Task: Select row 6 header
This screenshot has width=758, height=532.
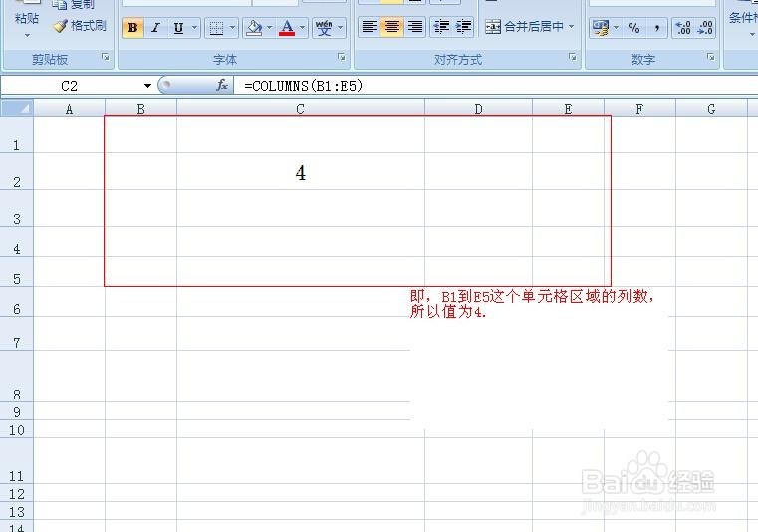Action: point(17,302)
